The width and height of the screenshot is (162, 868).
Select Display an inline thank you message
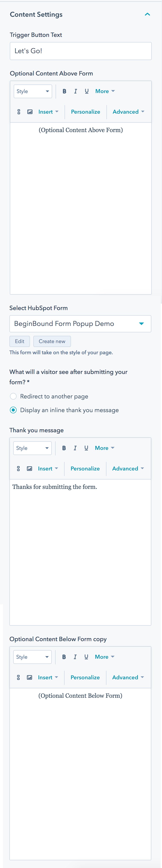coord(13,410)
